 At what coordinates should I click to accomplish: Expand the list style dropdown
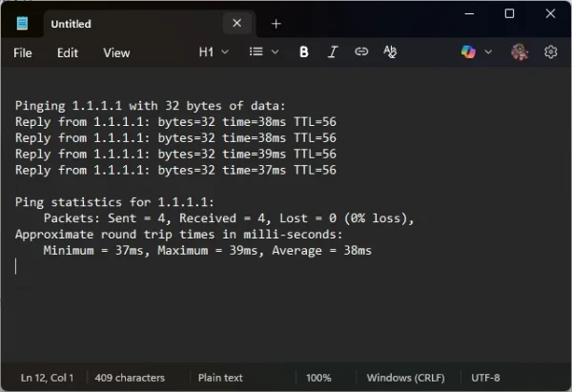pyautogui.click(x=262, y=52)
